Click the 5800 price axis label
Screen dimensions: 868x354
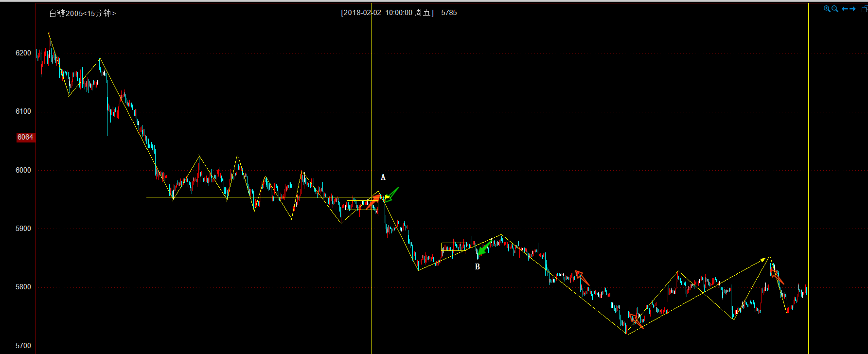click(x=23, y=287)
